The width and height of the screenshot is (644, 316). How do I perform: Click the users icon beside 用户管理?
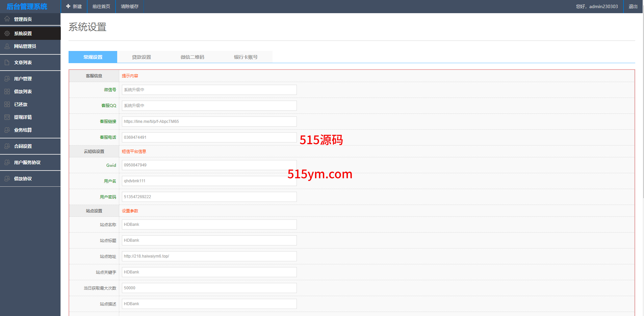coord(7,79)
